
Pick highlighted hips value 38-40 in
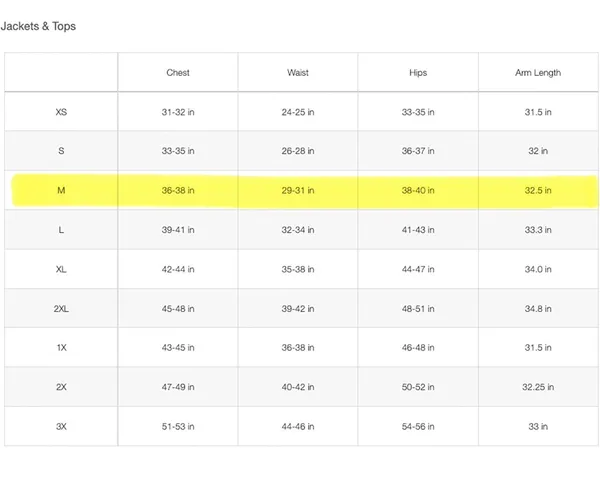(418, 191)
